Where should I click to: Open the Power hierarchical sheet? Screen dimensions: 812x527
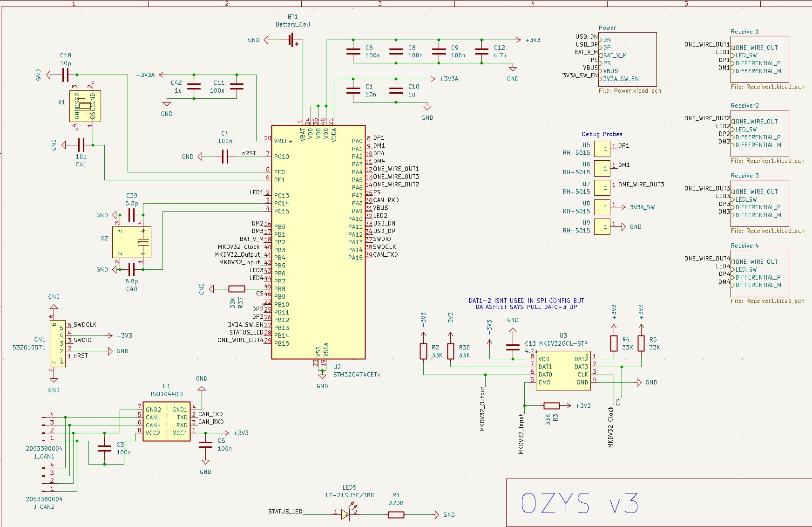pos(628,59)
